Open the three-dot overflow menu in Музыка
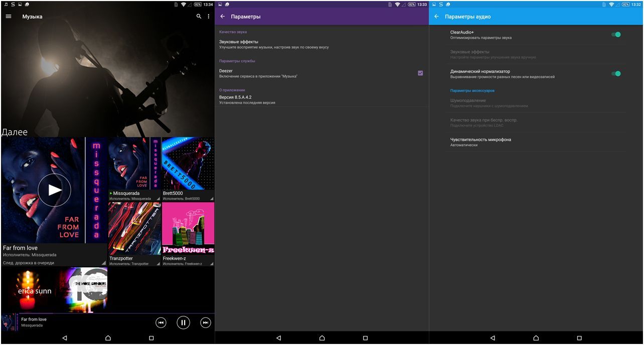Screen dimensions: 644x345 [209, 17]
